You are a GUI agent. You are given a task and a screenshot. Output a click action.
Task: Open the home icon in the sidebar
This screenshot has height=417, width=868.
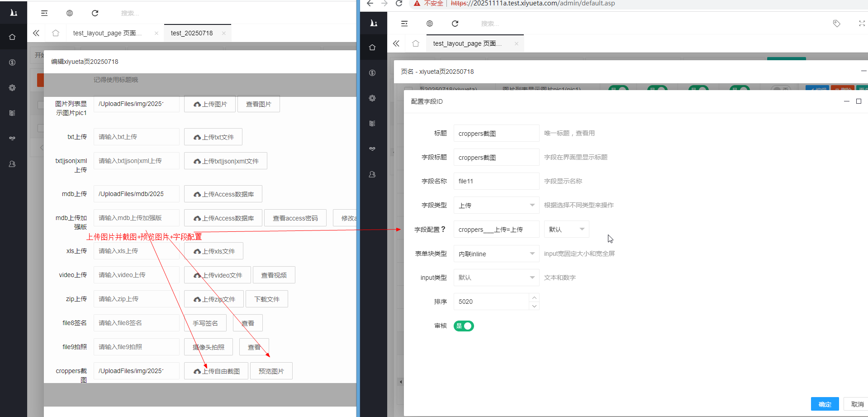click(12, 37)
